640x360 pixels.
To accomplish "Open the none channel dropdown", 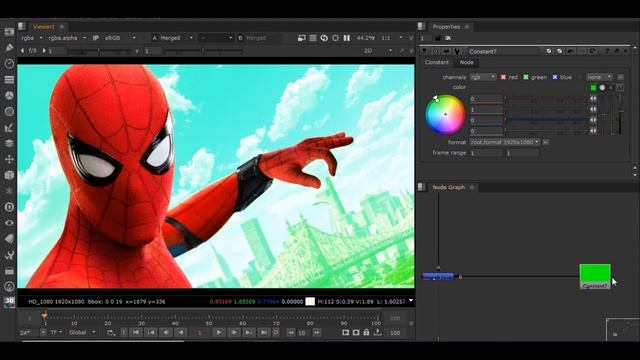I will pyautogui.click(x=599, y=77).
